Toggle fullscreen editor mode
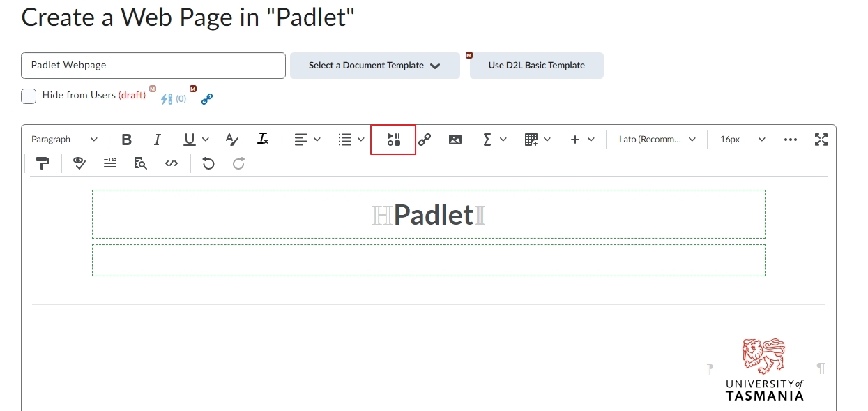This screenshot has height=411, width=868. [821, 140]
